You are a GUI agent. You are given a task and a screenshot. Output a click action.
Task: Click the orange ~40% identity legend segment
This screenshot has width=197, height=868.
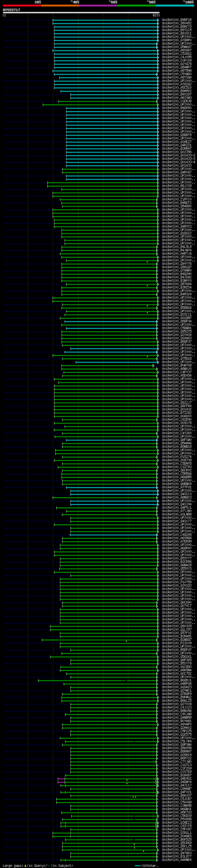pyautogui.click(x=60, y=6)
